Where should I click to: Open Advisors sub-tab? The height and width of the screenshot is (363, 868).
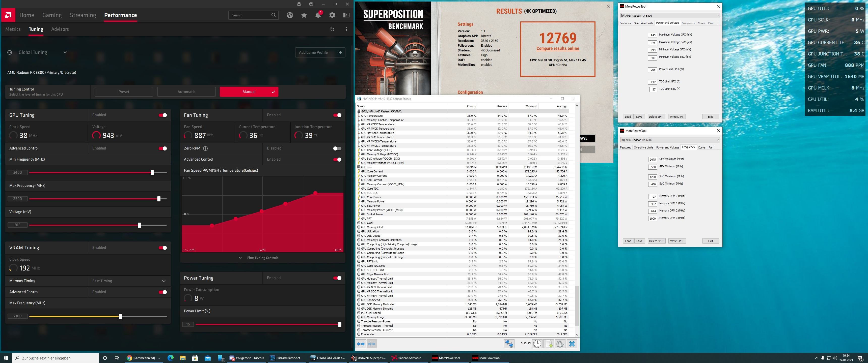click(60, 29)
